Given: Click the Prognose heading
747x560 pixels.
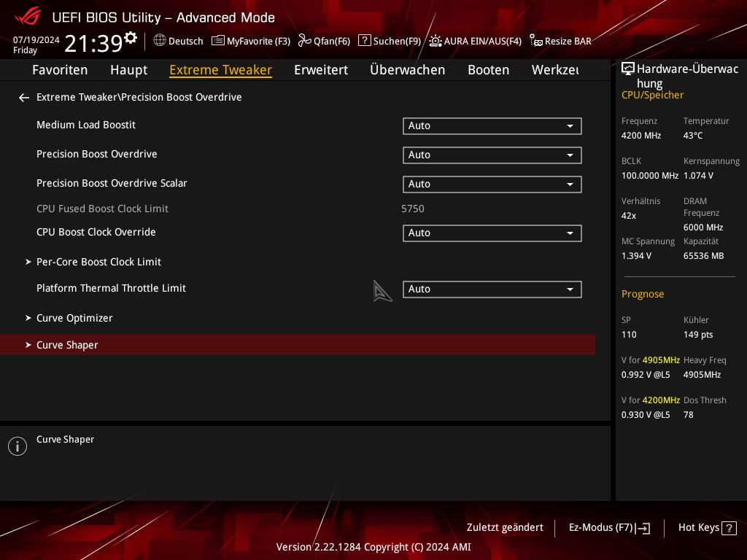Looking at the screenshot, I should 642,295.
